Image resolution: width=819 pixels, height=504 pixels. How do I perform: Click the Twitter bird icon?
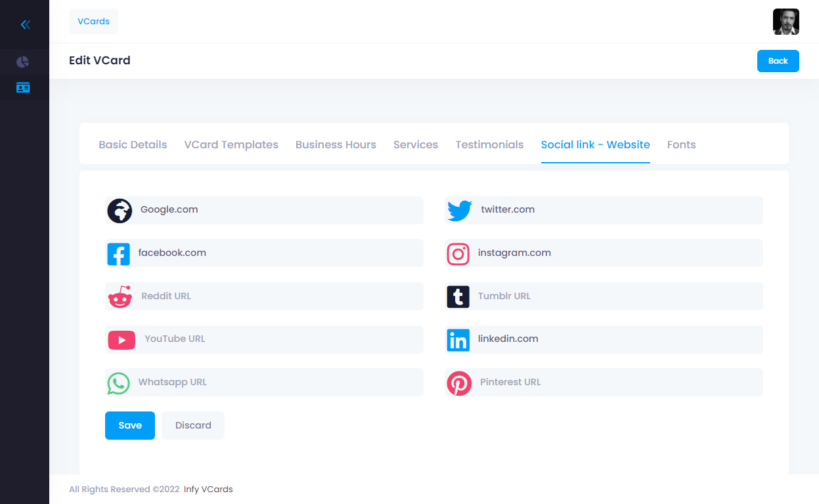459,211
